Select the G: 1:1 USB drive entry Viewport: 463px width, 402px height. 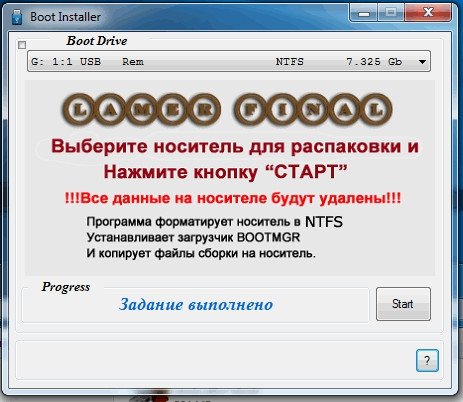click(229, 61)
